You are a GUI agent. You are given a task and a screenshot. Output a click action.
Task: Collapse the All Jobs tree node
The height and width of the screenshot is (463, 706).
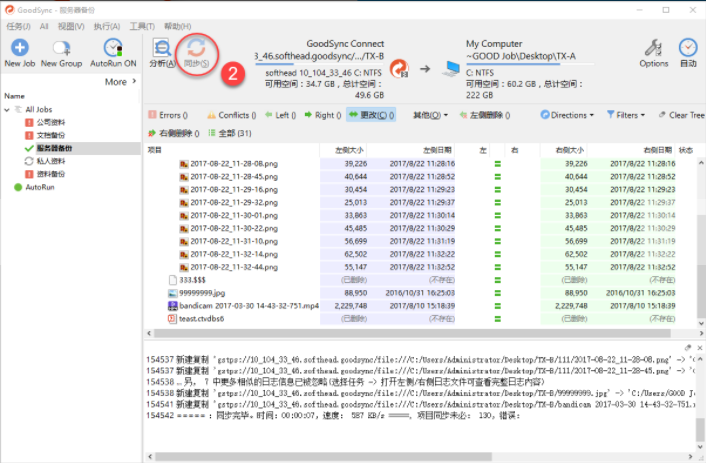pos(7,109)
